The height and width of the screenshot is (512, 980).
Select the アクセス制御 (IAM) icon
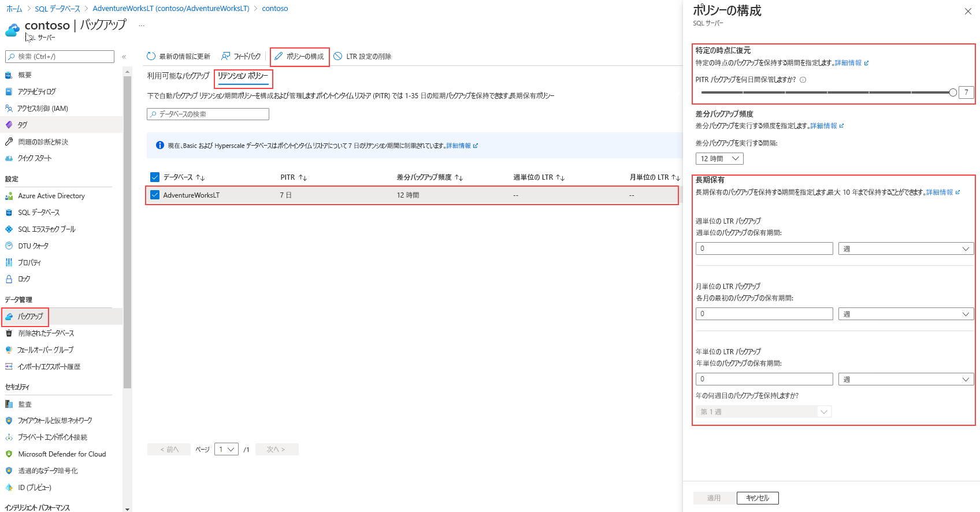pos(9,109)
